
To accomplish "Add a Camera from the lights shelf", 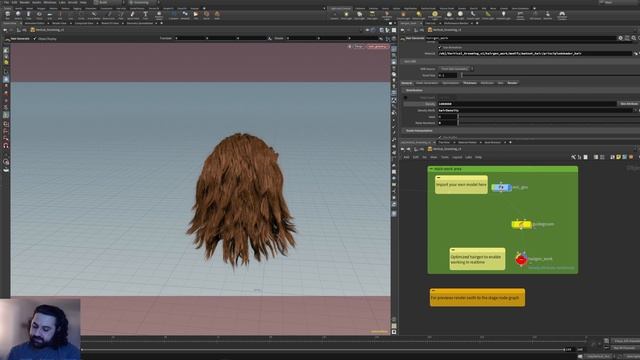I will point(334,15).
